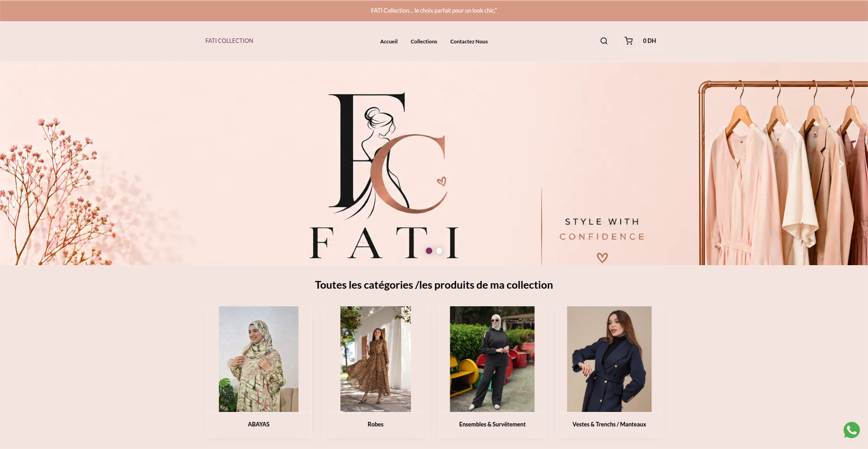The width and height of the screenshot is (868, 449).
Task: Open the Accueil menu item
Action: 389,42
